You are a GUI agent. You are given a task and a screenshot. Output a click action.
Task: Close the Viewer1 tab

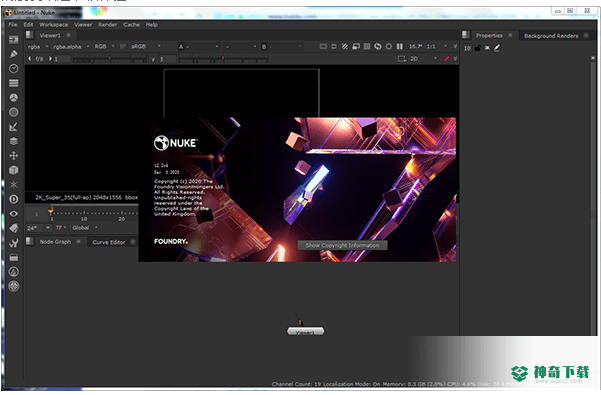click(x=69, y=35)
